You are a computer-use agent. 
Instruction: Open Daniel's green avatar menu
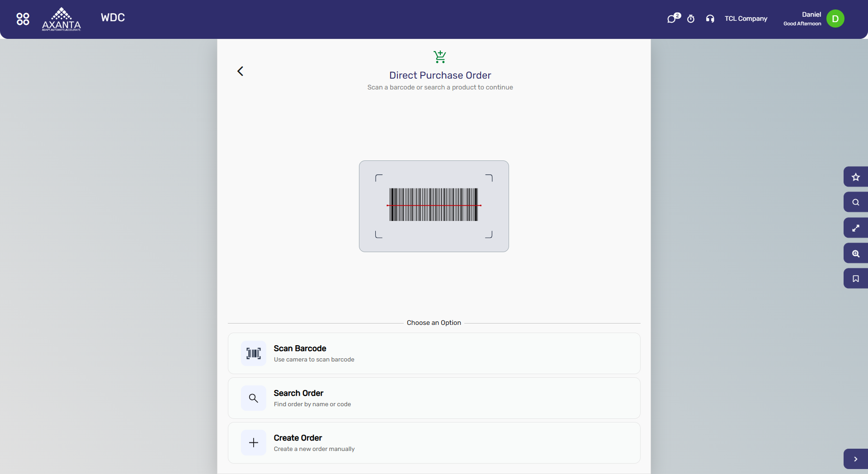click(x=835, y=19)
